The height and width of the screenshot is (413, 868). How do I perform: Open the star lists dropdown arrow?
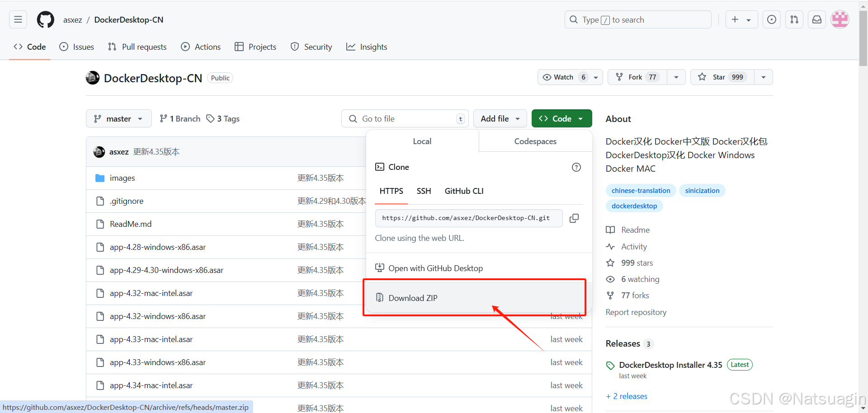(x=763, y=77)
